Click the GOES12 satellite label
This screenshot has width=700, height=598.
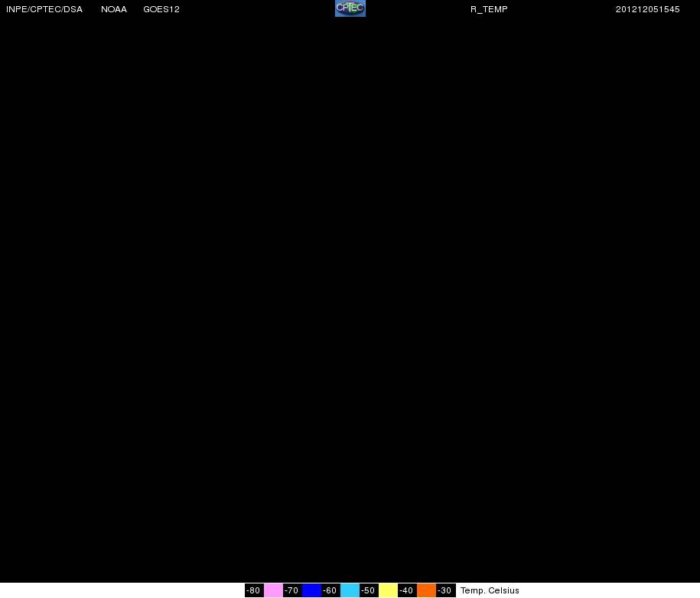161,9
